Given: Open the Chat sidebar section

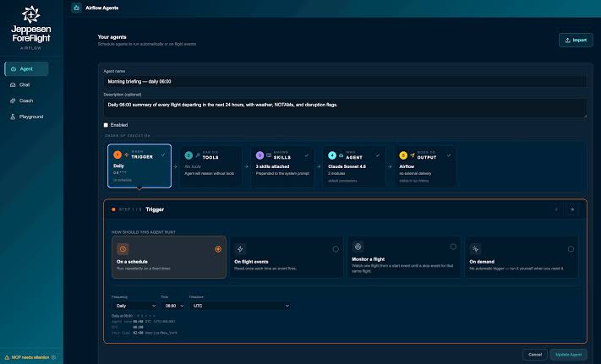Looking at the screenshot, I should point(26,84).
